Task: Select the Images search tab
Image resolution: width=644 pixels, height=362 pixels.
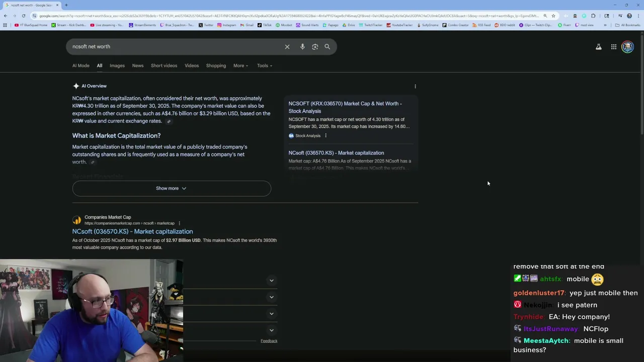Action: pos(117,66)
